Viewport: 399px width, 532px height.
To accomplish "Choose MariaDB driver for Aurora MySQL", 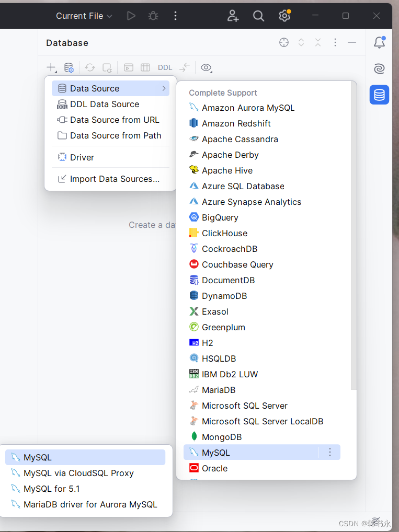I will (85, 504).
